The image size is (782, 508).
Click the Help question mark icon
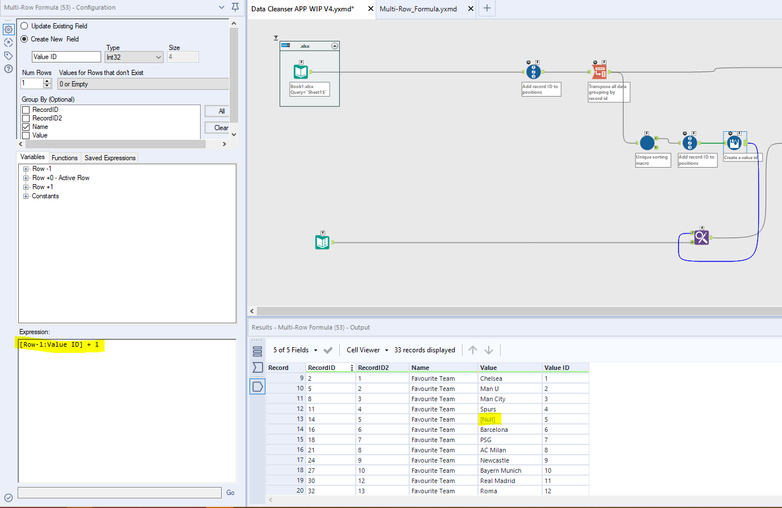pyautogui.click(x=8, y=69)
